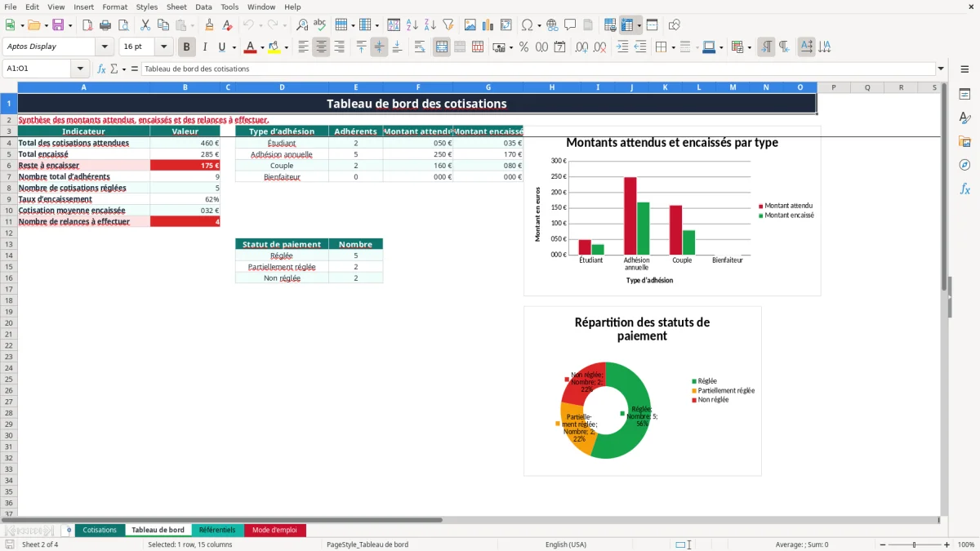Clear direct formatting icon

pos(227,25)
